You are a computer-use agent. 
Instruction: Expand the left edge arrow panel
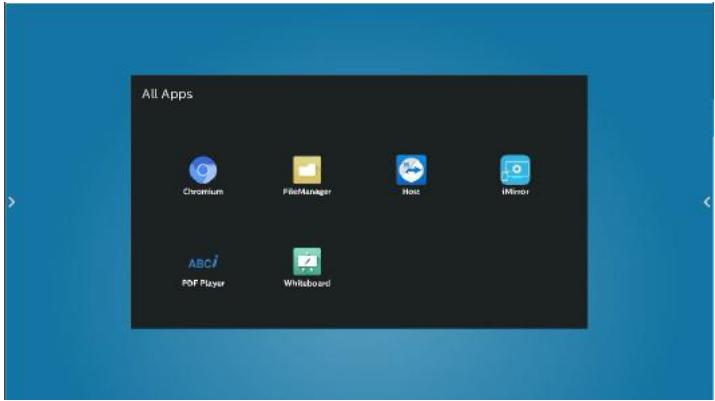click(12, 202)
